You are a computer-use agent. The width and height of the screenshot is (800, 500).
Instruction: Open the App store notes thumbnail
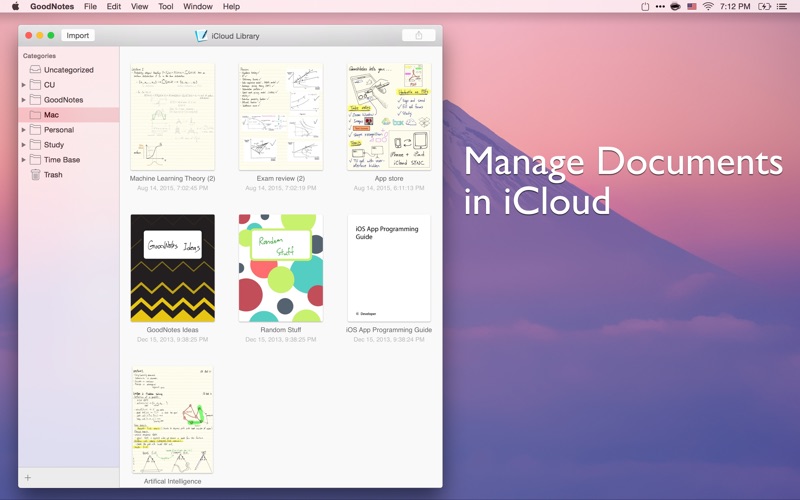click(389, 117)
